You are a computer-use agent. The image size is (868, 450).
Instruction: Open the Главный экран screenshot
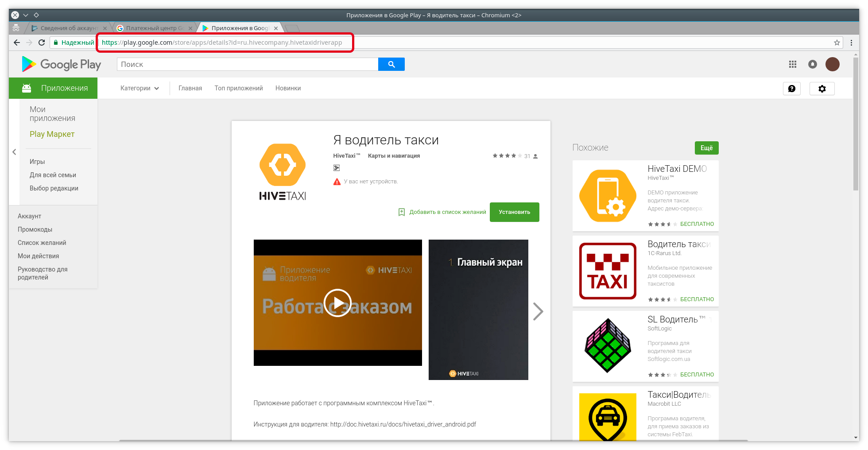[478, 310]
